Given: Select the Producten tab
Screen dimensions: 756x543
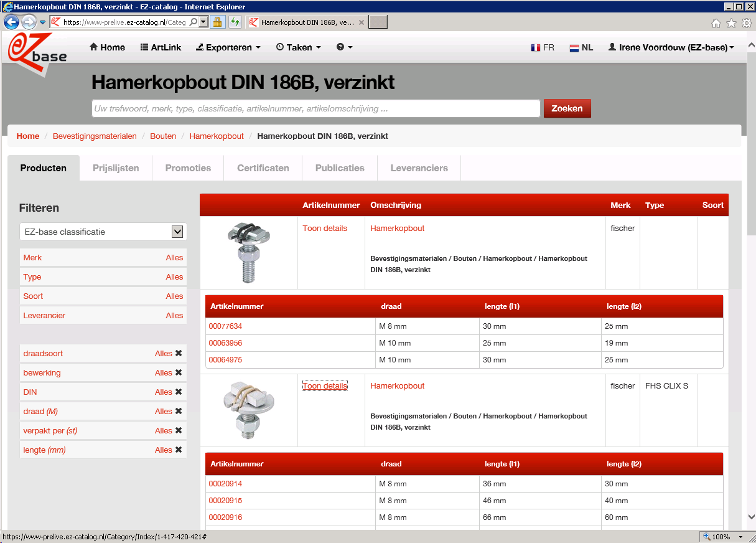Looking at the screenshot, I should 44,168.
